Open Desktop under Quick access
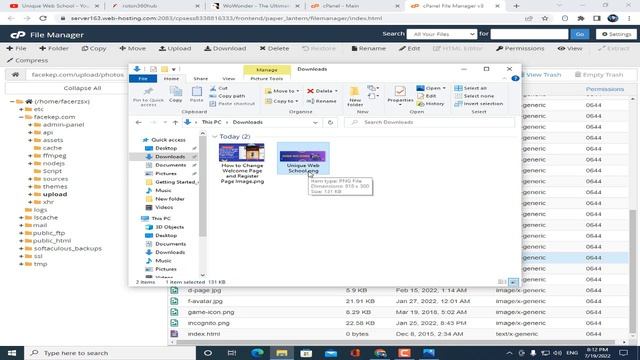 (166, 148)
